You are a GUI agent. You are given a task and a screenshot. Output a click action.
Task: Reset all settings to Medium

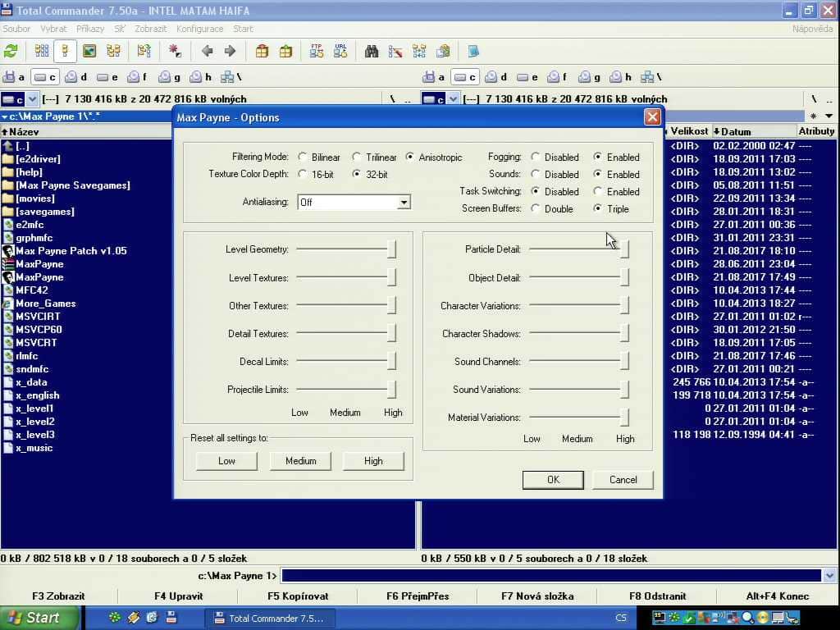[x=300, y=461]
